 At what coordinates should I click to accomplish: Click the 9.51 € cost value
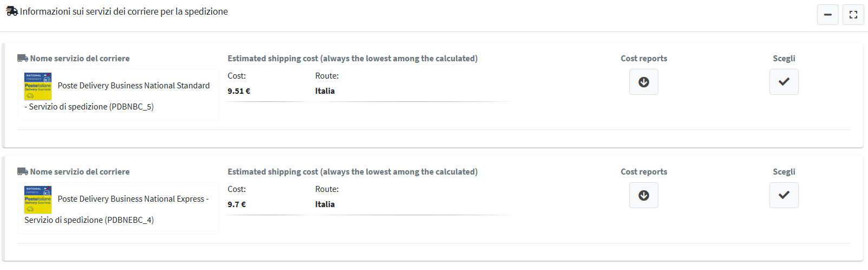pos(239,91)
